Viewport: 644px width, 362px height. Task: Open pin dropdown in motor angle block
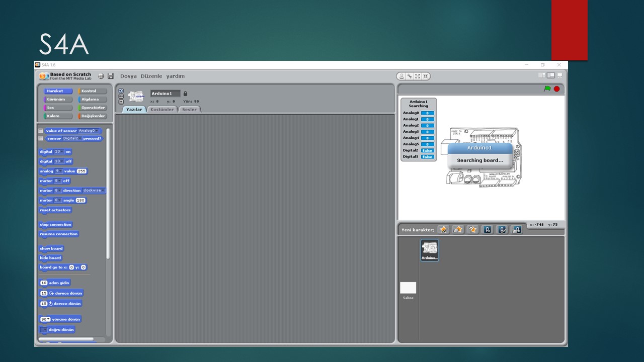[x=58, y=200]
